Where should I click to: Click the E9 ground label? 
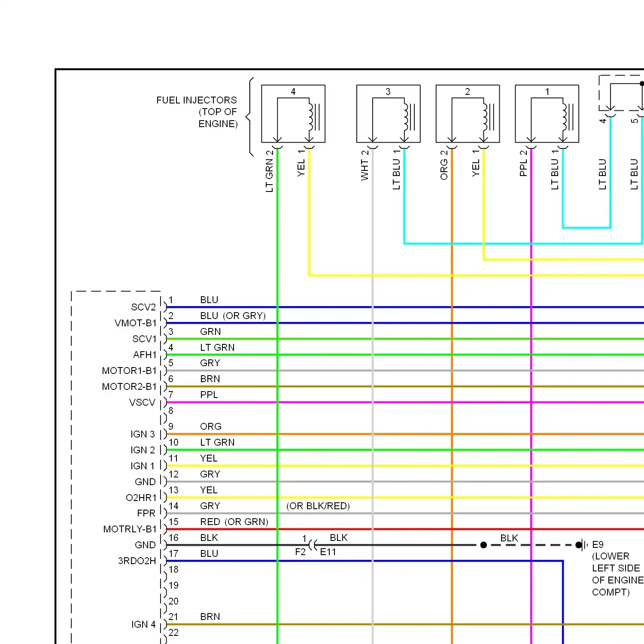click(598, 545)
